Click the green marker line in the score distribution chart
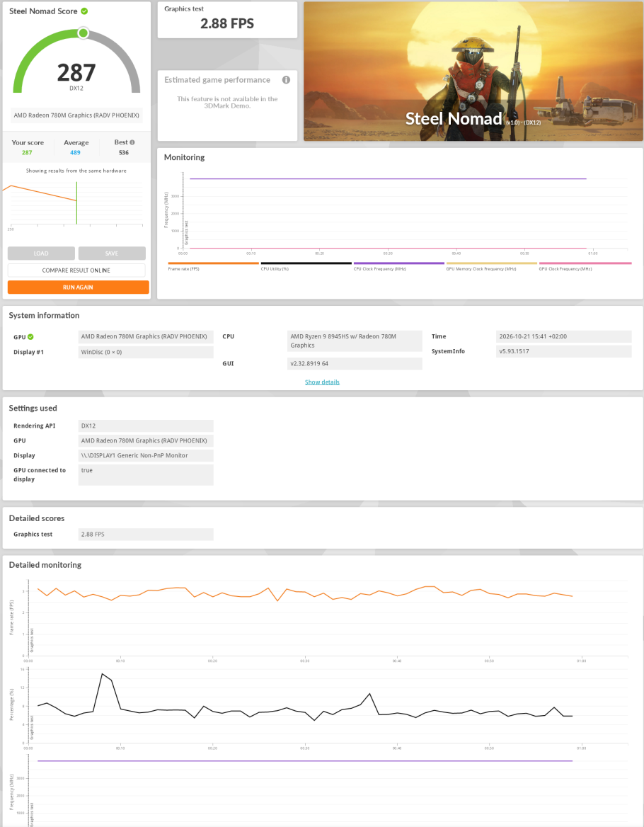The image size is (644, 827). point(77,203)
